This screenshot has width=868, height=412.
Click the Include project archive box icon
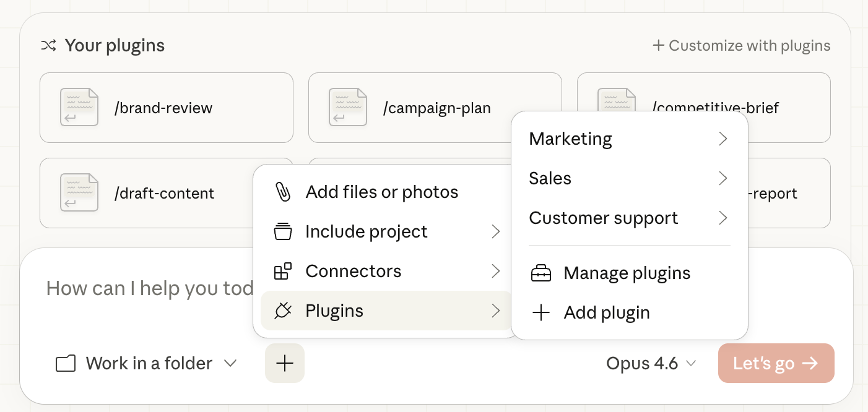tap(283, 231)
